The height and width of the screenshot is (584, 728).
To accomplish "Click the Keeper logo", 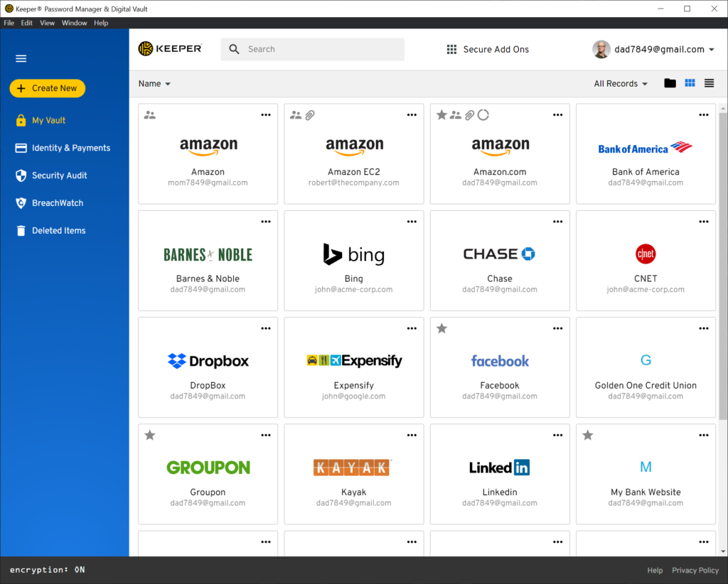I will tap(170, 49).
